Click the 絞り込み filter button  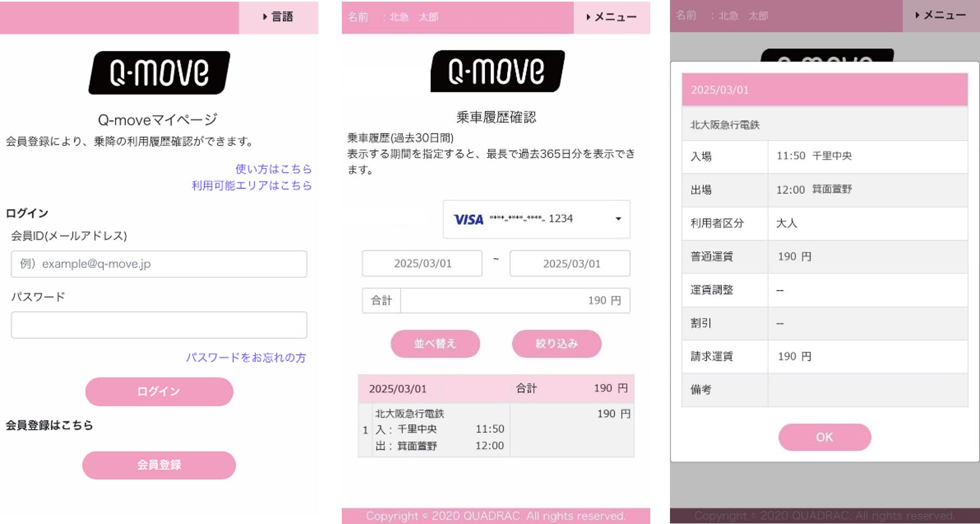click(x=557, y=343)
